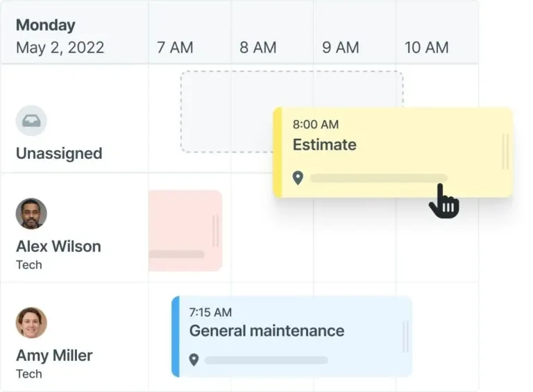Click the location pin on General maintenance card

(194, 359)
